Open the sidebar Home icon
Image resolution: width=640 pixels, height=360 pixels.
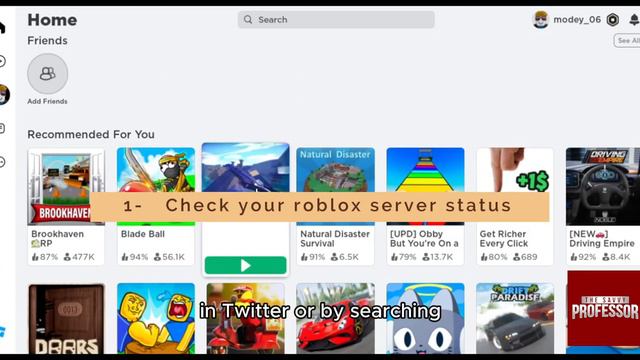point(2,28)
